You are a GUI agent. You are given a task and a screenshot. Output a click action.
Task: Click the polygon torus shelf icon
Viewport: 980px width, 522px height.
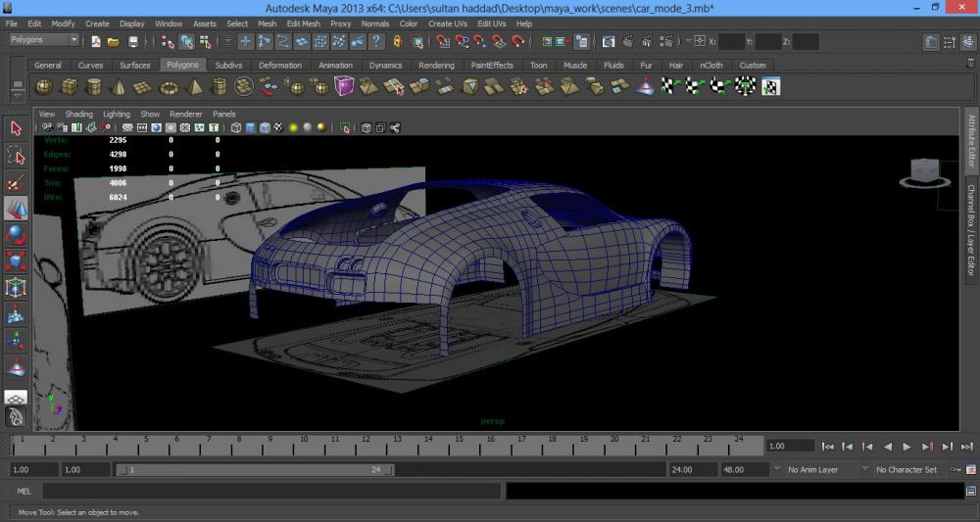point(169,87)
